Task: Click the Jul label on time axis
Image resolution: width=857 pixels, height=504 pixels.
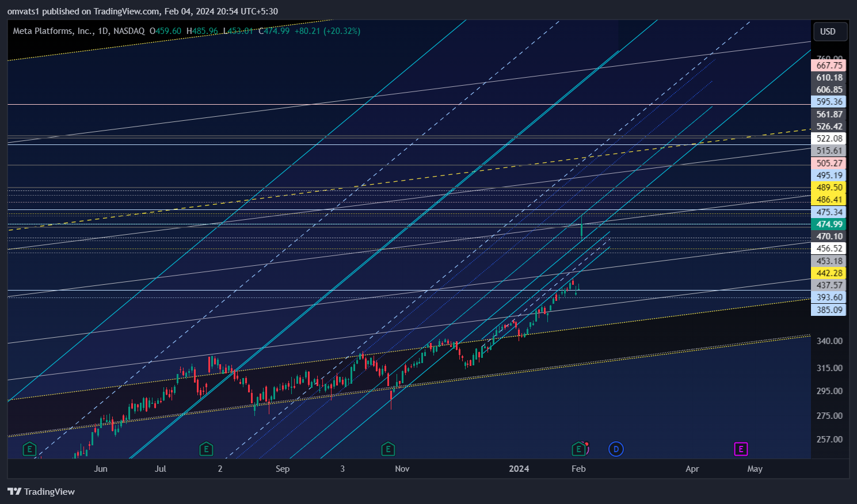Action: 161,469
